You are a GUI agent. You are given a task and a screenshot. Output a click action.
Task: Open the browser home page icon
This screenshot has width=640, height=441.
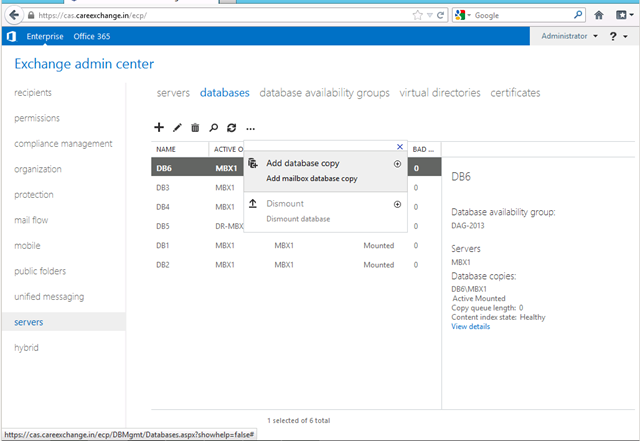[598, 15]
